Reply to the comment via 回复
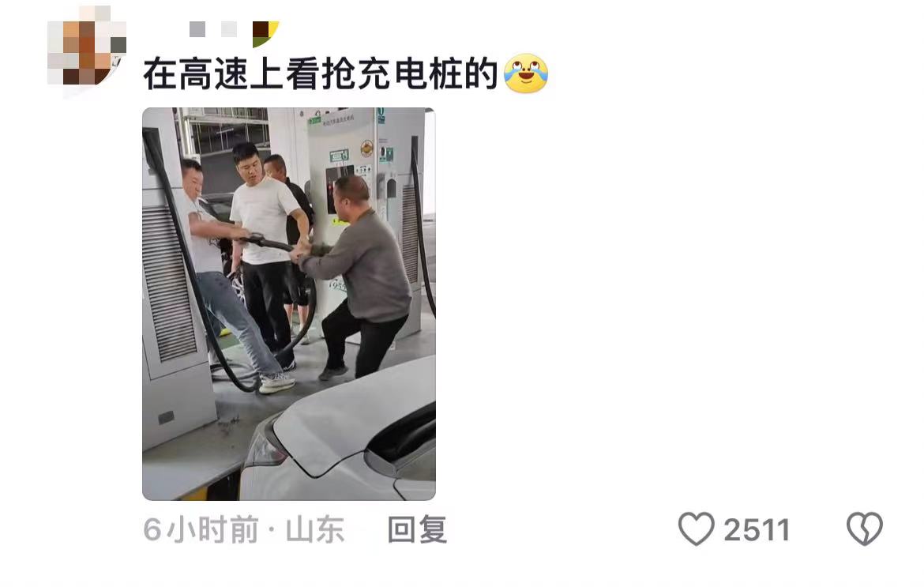 click(417, 529)
